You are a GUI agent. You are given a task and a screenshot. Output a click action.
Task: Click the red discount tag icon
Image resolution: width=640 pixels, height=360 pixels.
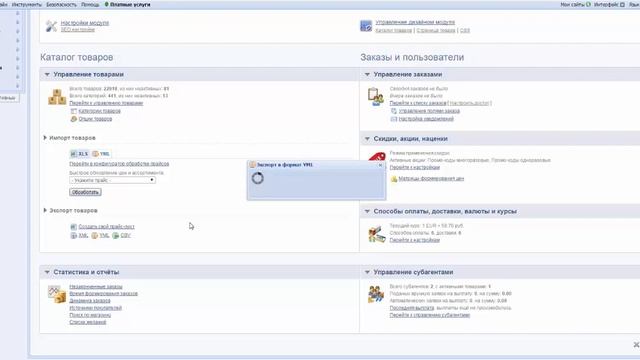pyautogui.click(x=377, y=157)
